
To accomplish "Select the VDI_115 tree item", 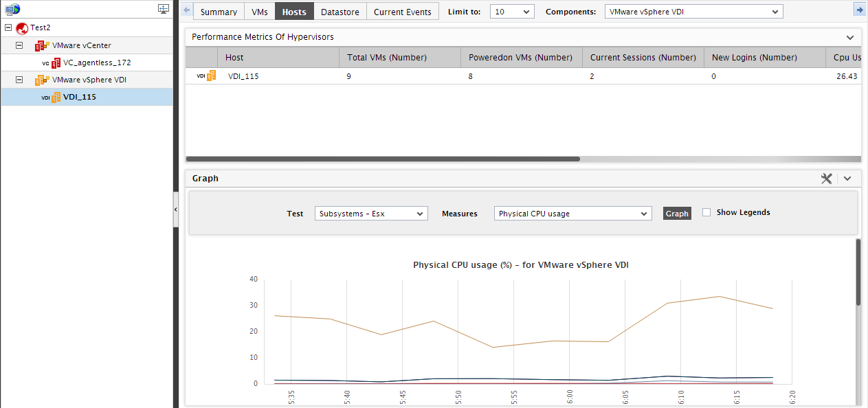I will click(80, 97).
